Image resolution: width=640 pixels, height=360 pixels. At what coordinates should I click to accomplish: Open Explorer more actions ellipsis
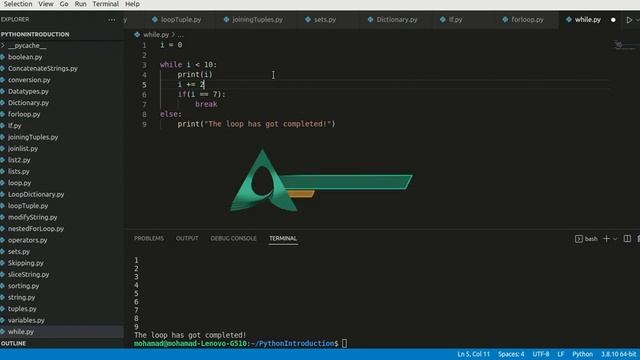[x=111, y=20]
